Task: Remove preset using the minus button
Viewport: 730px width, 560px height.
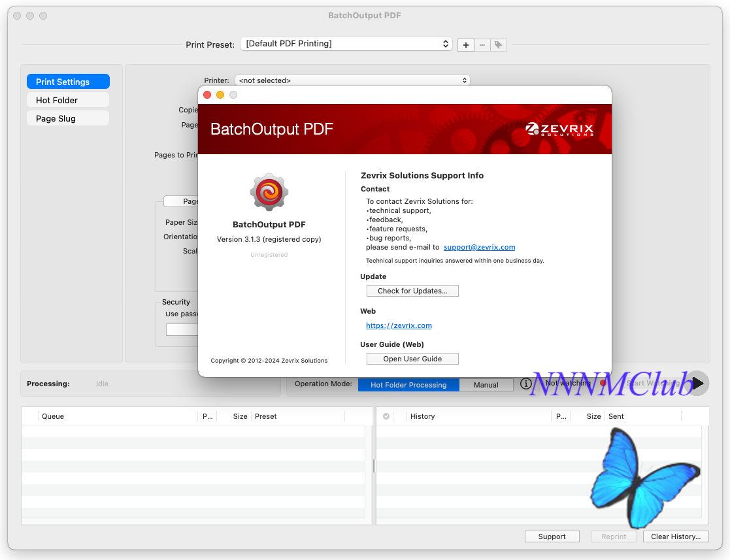Action: tap(482, 45)
